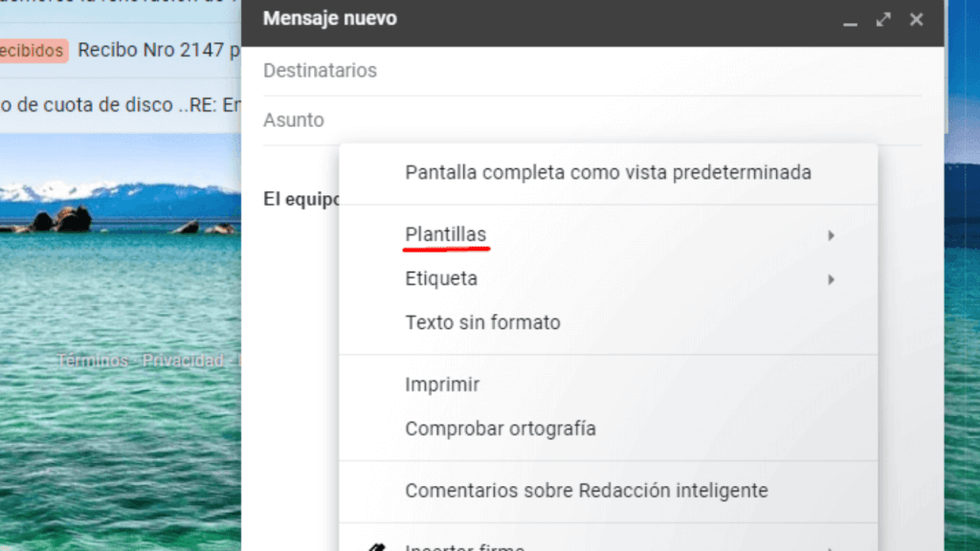
Task: Choose Imprimir from the menu
Action: [x=442, y=384]
